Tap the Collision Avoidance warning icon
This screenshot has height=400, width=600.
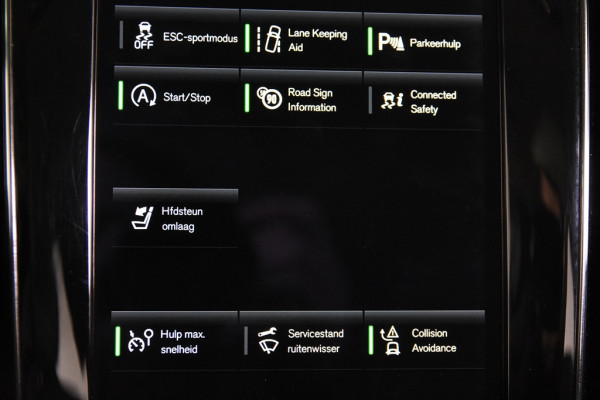[x=390, y=340]
